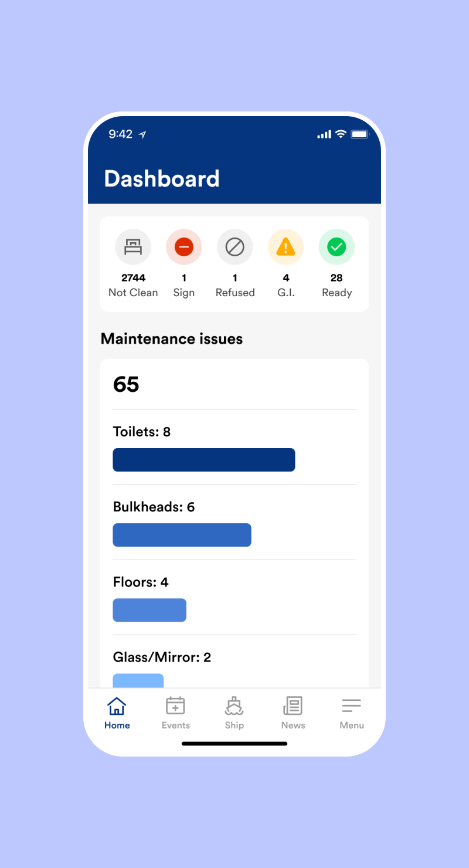Select the Bulkheads bar
This screenshot has width=469, height=868.
(182, 535)
